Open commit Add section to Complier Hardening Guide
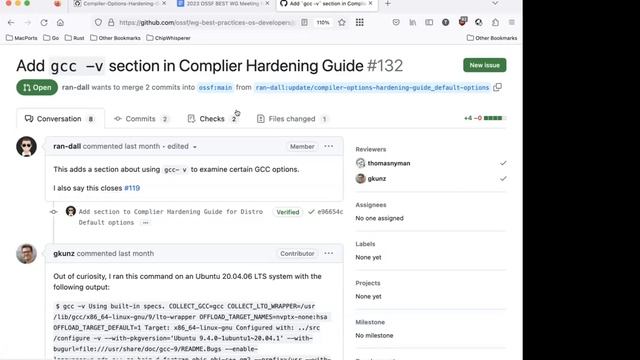Image resolution: width=640 pixels, height=360 pixels. 171,212
